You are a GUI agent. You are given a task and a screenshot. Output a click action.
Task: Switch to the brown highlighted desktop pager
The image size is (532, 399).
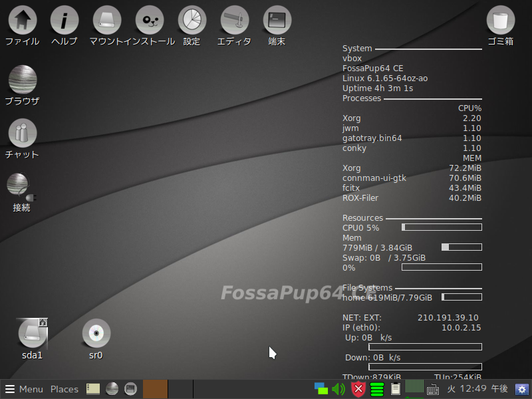(155, 389)
